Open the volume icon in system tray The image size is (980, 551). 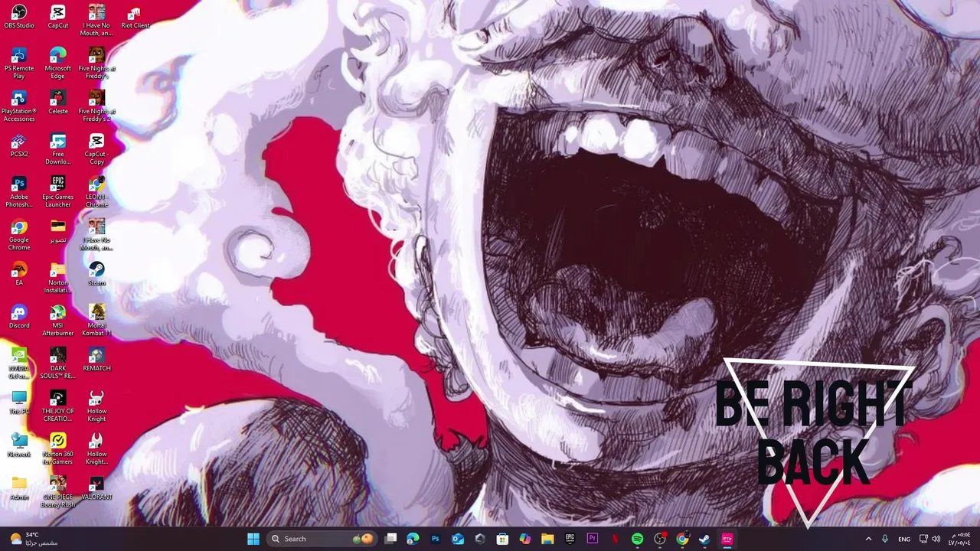936,539
